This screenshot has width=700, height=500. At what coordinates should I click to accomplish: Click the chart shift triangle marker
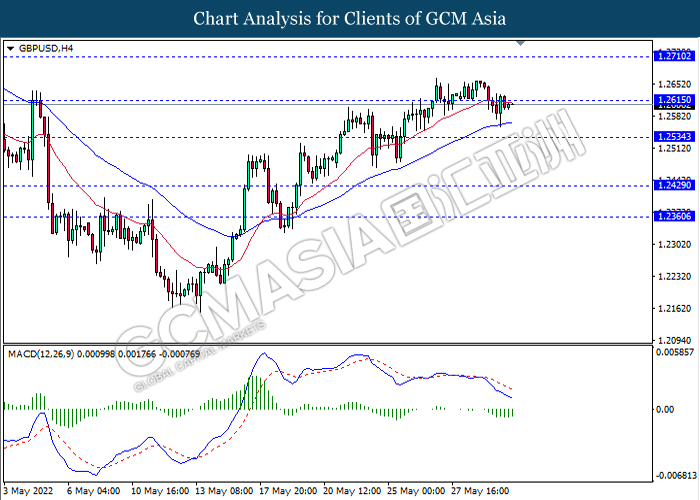[x=520, y=43]
